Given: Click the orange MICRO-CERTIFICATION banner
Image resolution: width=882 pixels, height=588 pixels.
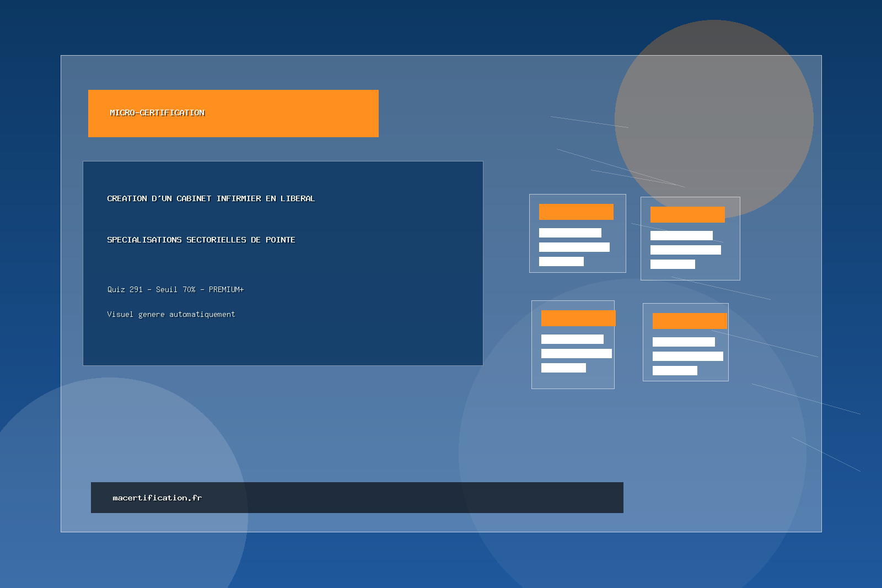Looking at the screenshot, I should point(233,114).
